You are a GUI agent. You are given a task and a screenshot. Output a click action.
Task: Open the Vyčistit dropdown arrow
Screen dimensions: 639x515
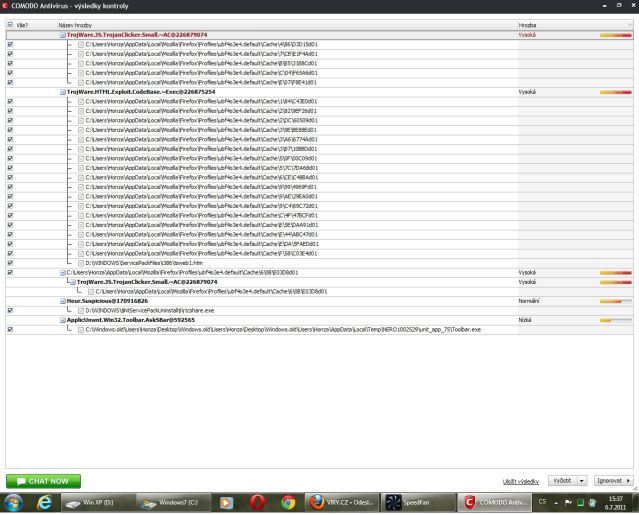point(582,481)
